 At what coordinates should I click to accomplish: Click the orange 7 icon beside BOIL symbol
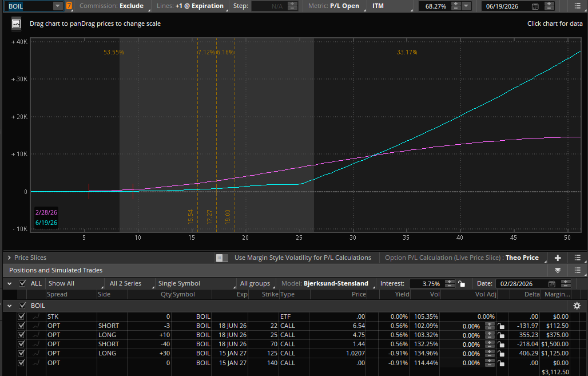[69, 6]
